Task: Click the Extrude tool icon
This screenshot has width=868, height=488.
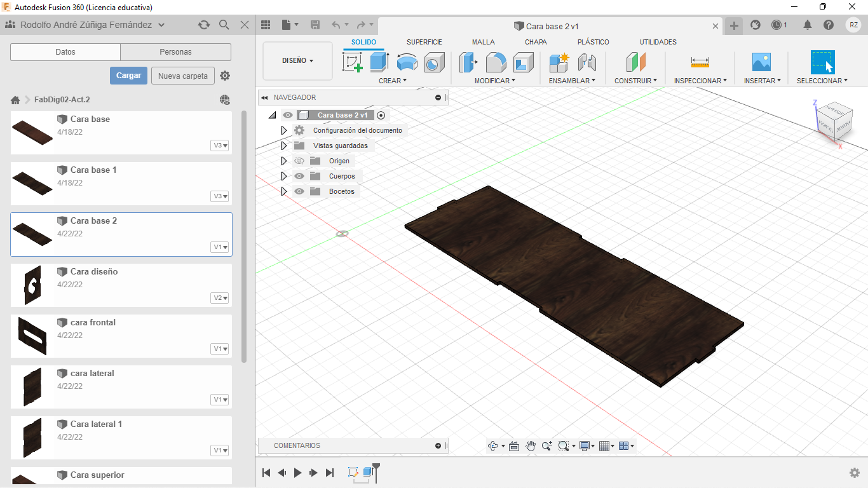Action: click(379, 62)
